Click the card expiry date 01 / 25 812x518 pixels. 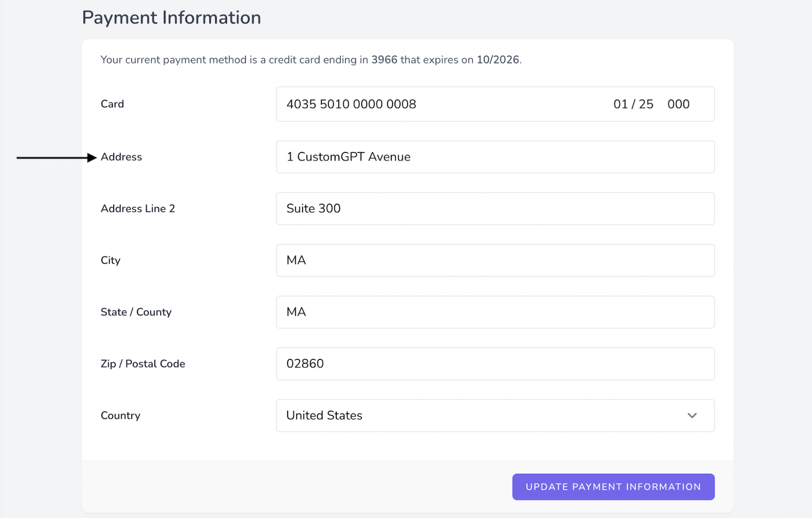point(633,104)
